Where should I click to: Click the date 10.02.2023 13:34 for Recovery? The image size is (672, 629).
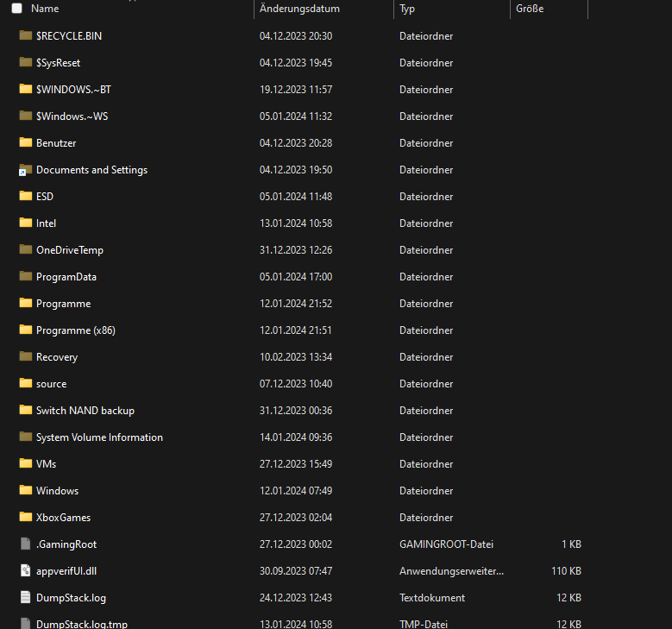click(x=296, y=357)
